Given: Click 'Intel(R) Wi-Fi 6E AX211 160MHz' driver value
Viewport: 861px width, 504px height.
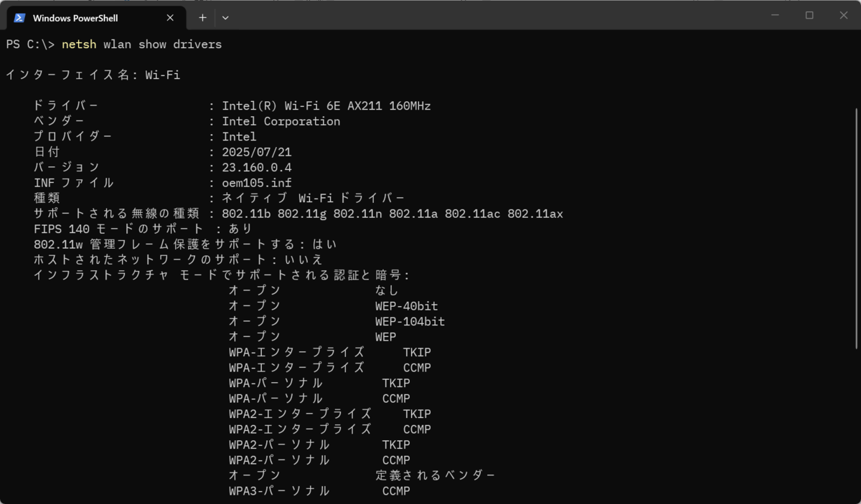Looking at the screenshot, I should [326, 106].
